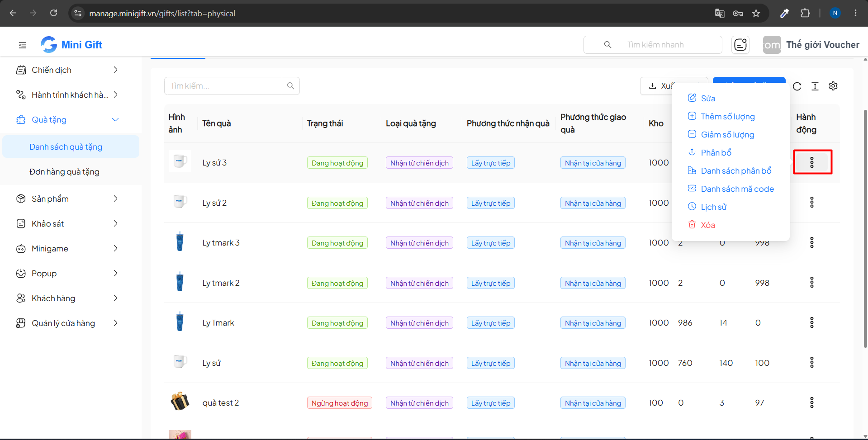Click the Ly sứ 3 product thumbnail

point(180,161)
